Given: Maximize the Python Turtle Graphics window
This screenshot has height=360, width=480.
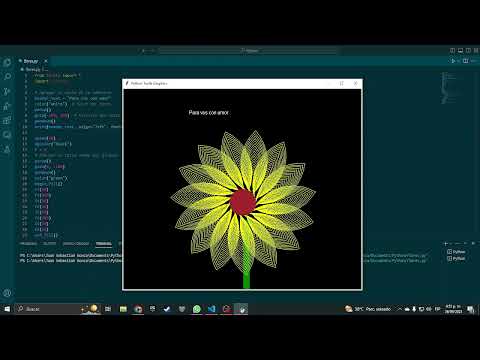Looking at the screenshot, I should (341, 83).
